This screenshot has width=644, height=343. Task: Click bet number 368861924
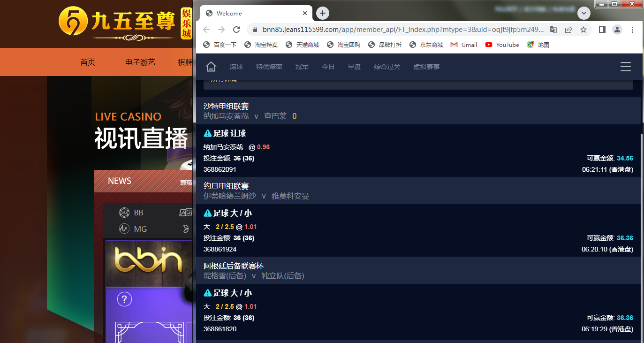pyautogui.click(x=220, y=249)
